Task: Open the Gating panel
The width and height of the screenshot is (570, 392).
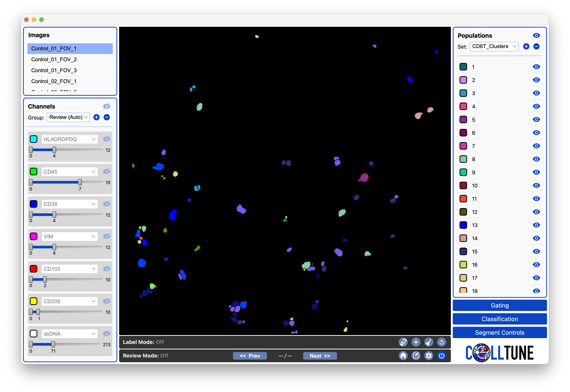Action: (500, 305)
